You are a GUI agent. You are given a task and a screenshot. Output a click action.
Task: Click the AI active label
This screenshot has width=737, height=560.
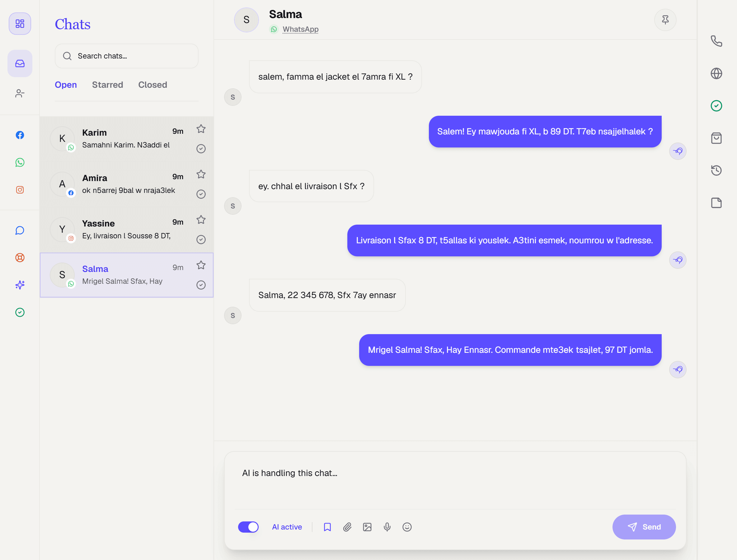pos(287,527)
